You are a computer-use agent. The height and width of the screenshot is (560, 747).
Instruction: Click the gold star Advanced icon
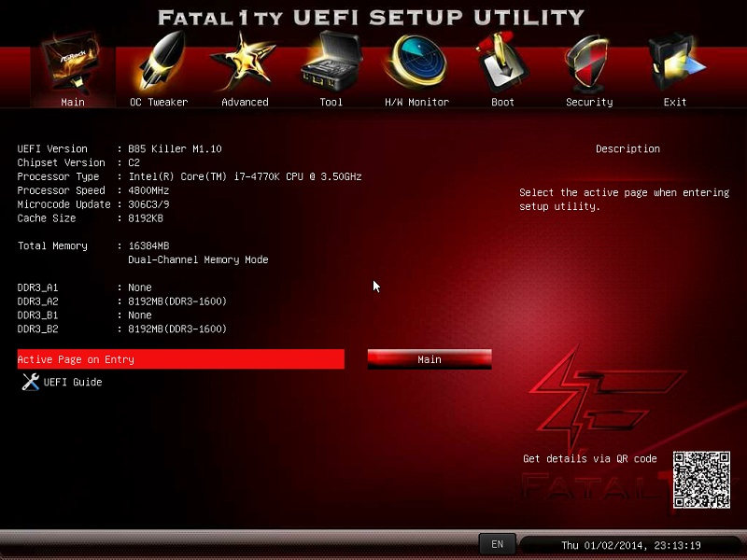pos(244,62)
